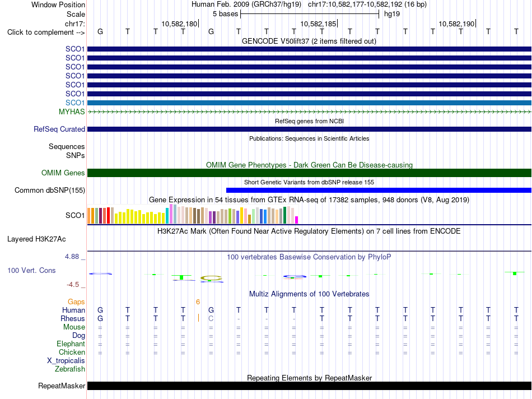
Task: Select the Rhesus species label
Action: coord(73,318)
